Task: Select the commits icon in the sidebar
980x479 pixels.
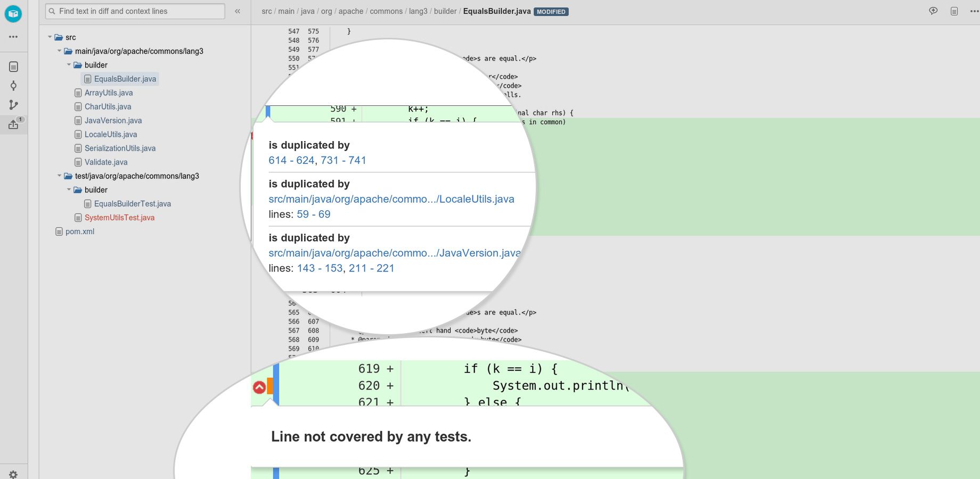Action: 13,86
